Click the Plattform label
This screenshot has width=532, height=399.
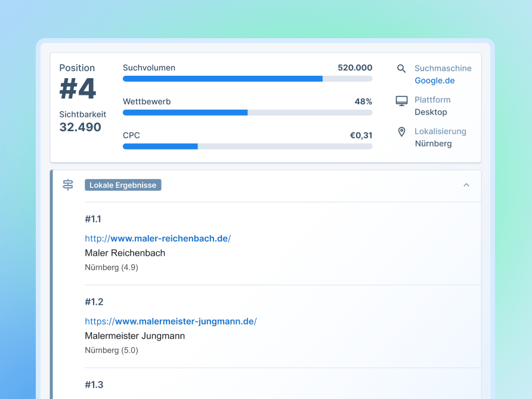(x=432, y=100)
